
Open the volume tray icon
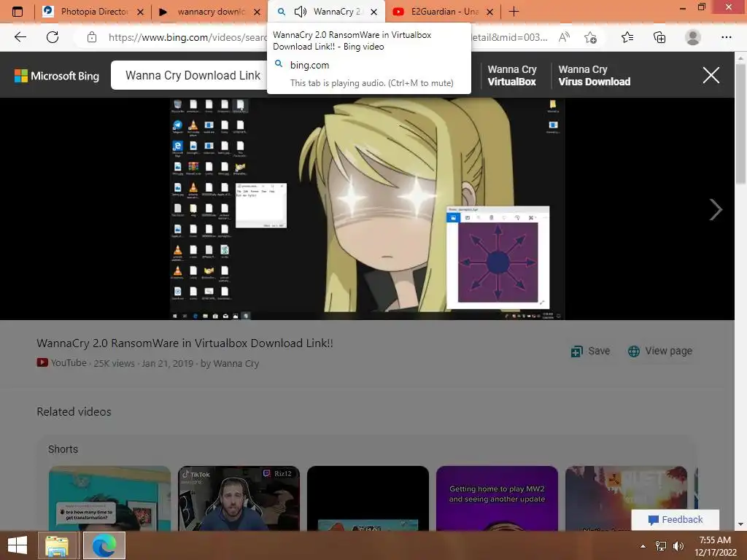click(x=678, y=546)
